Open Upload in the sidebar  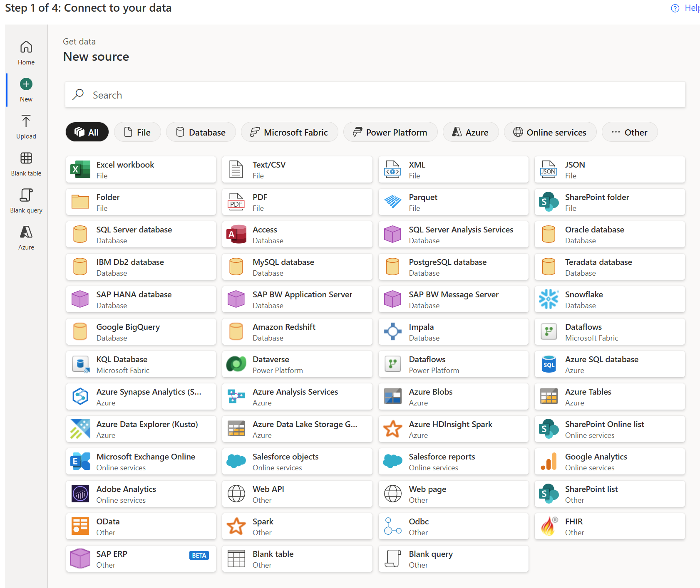point(26,127)
